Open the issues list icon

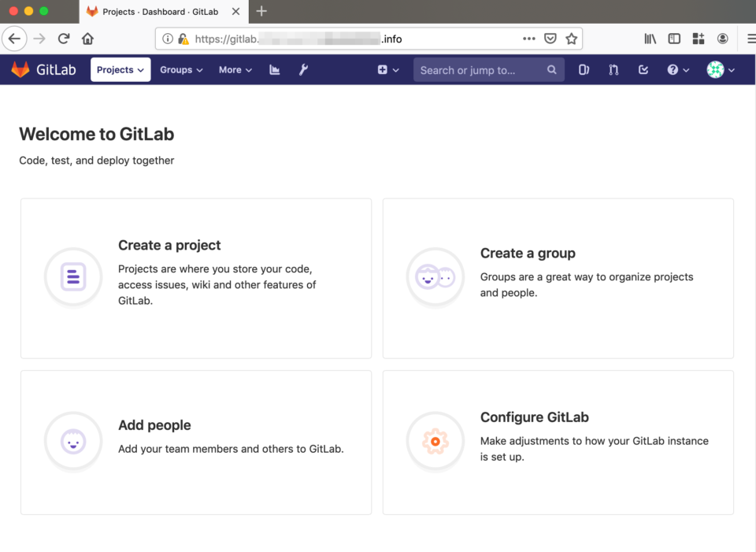click(x=583, y=69)
